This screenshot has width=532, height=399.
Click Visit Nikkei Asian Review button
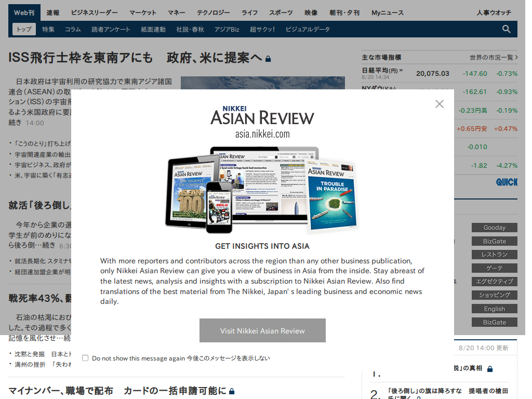[262, 330]
